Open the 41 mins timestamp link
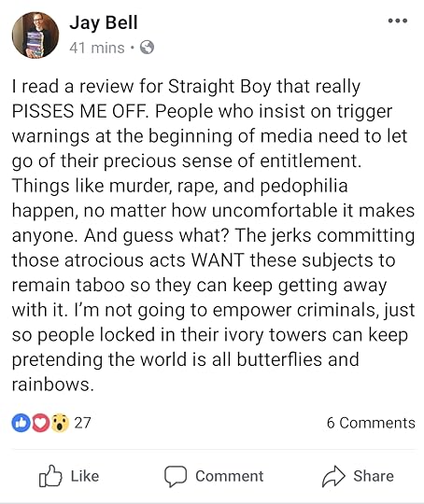 pos(97,48)
